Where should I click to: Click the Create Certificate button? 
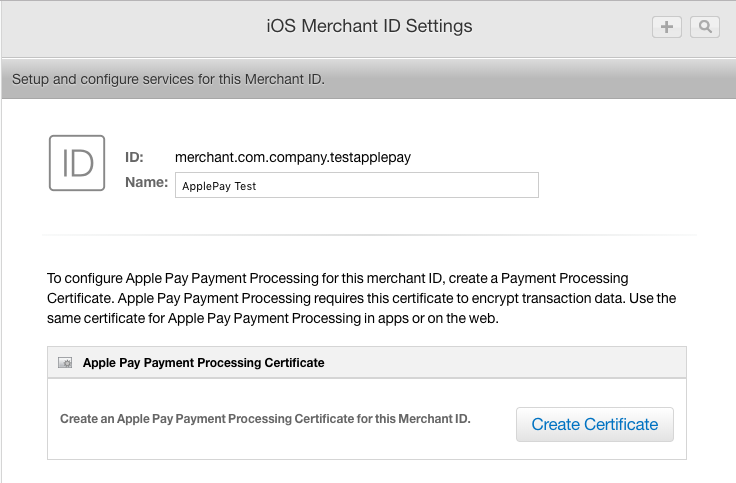594,424
